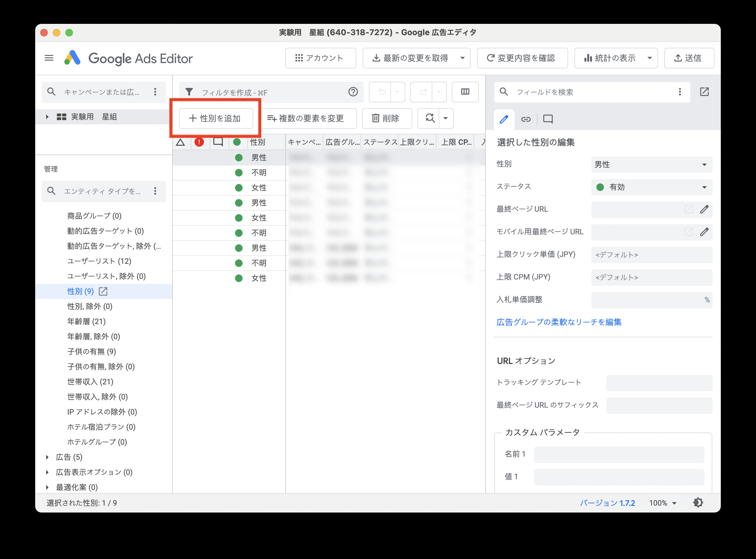Open the help question mark icon
The height and width of the screenshot is (559, 756).
[353, 92]
